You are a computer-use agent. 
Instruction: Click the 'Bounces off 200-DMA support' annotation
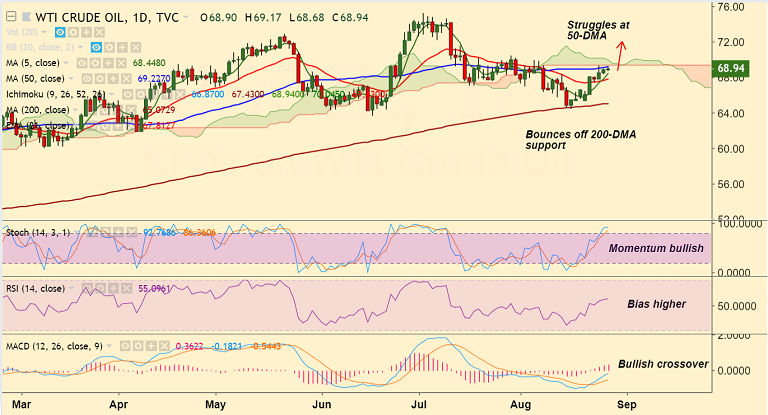click(580, 140)
